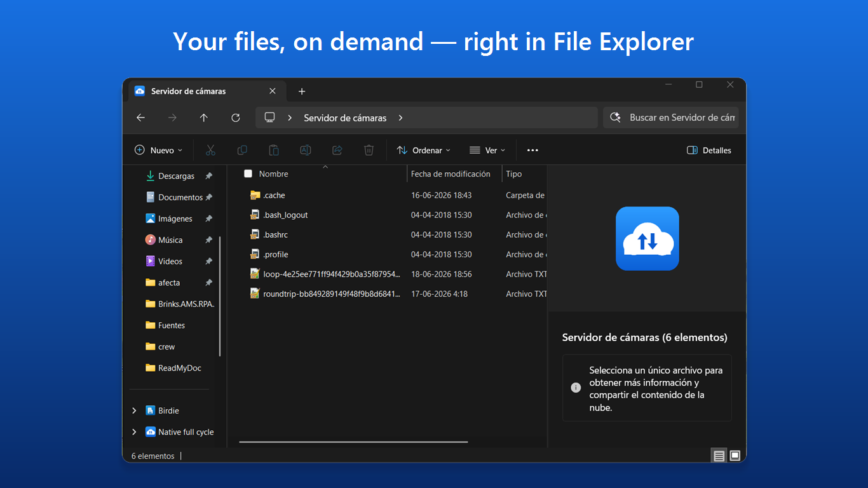868x488 pixels.
Task: Click the Paste clipboard icon
Action: [x=274, y=151]
